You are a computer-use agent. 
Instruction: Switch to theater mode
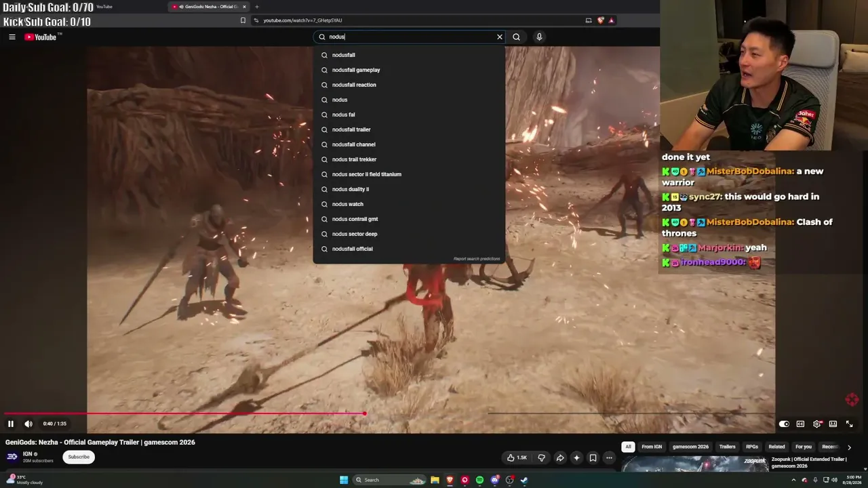coord(833,424)
